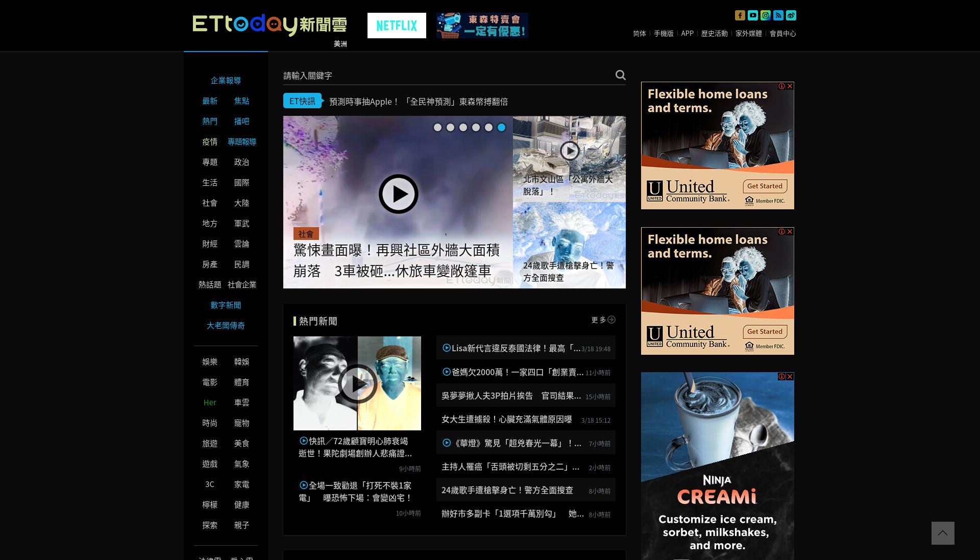
Task: Open ad info icon on second bank ad
Action: click(x=781, y=231)
